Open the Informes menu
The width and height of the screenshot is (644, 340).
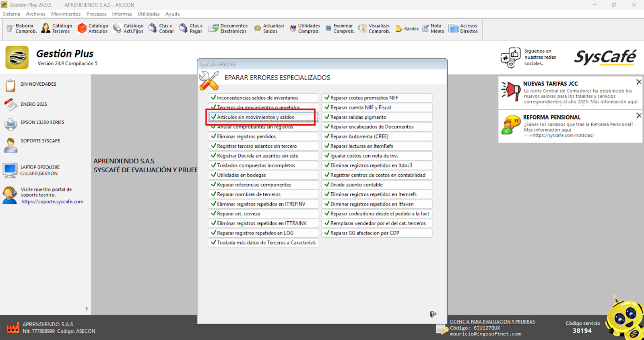(x=122, y=14)
